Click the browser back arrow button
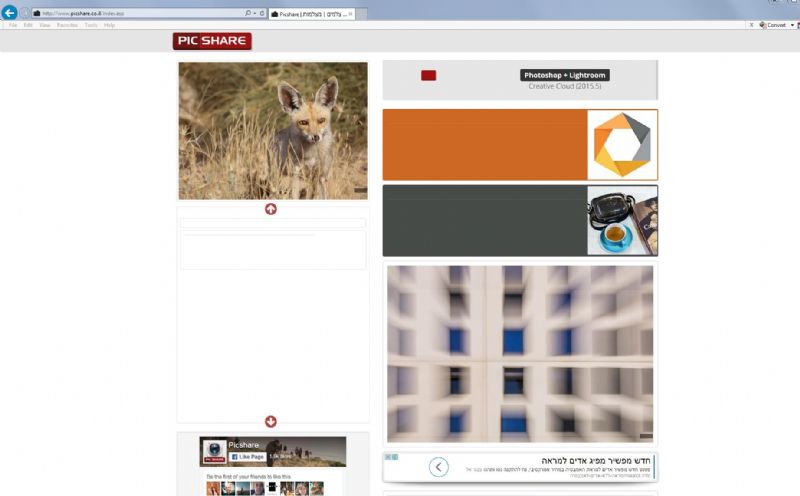This screenshot has height=496, width=800. [x=9, y=13]
